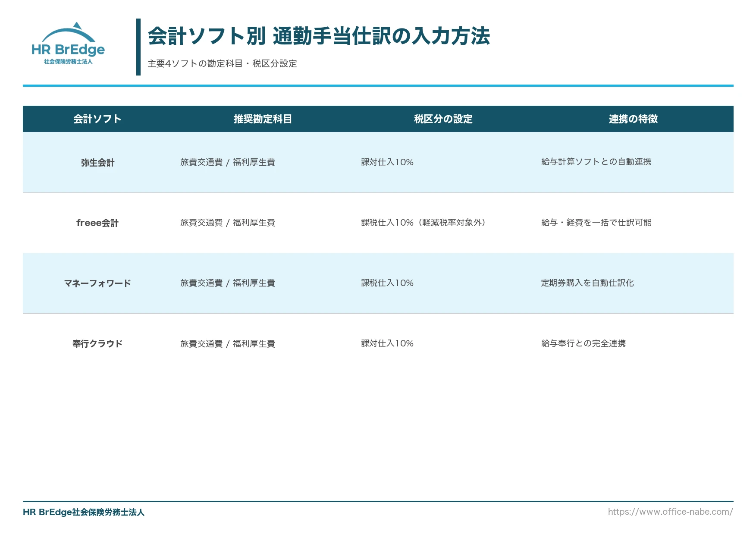This screenshot has height=535, width=756.
Task: Click 給与・経費を一括で仕訳可能 text
Action: [x=596, y=223]
